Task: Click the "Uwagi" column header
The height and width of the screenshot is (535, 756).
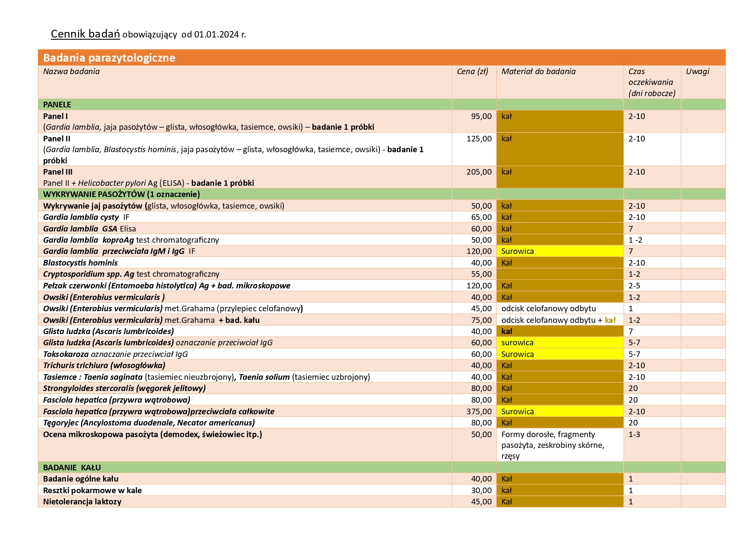Action: pyautogui.click(x=697, y=72)
